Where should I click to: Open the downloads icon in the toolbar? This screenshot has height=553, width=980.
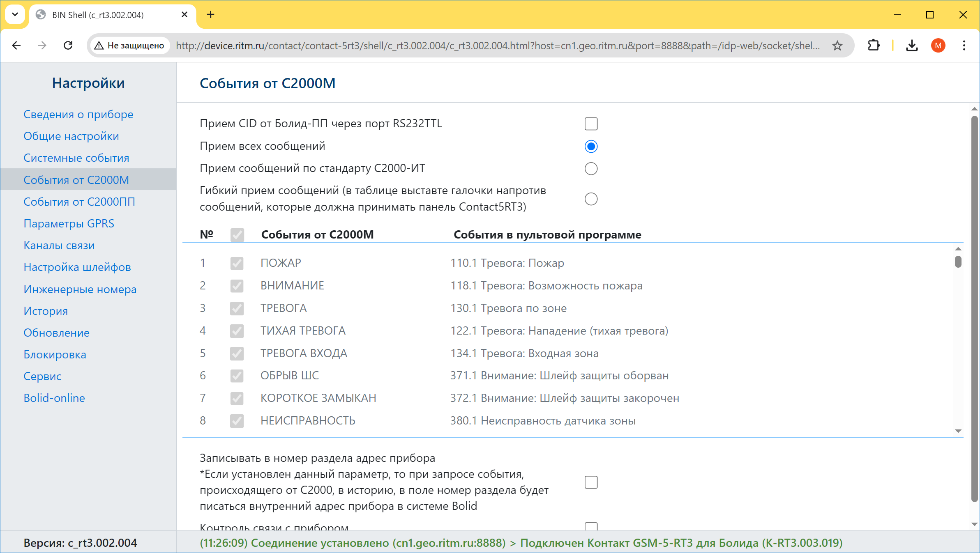point(912,46)
